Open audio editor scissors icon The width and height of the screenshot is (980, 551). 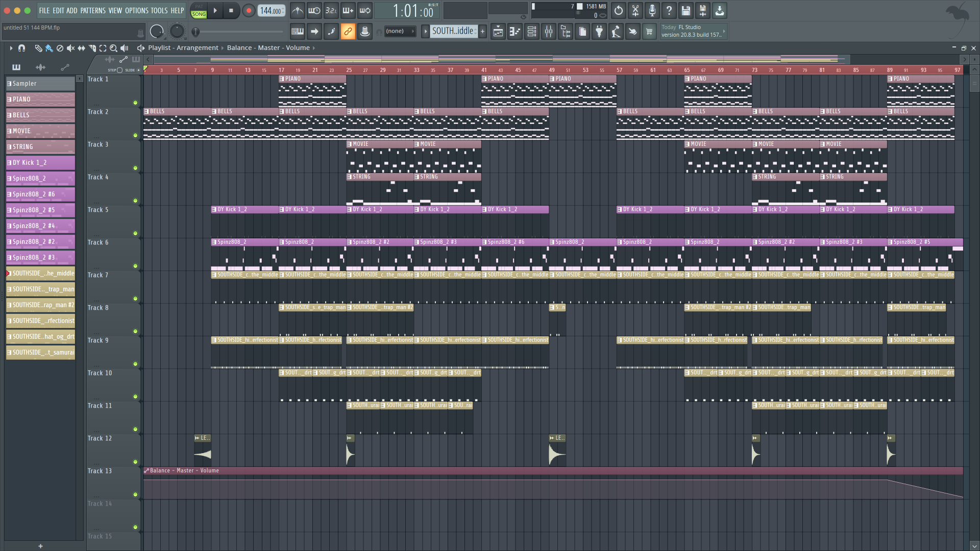pos(635,10)
